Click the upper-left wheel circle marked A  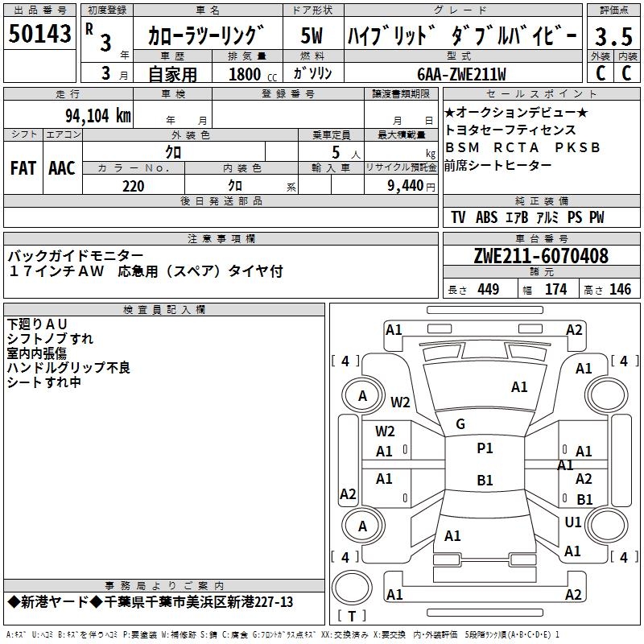click(362, 395)
